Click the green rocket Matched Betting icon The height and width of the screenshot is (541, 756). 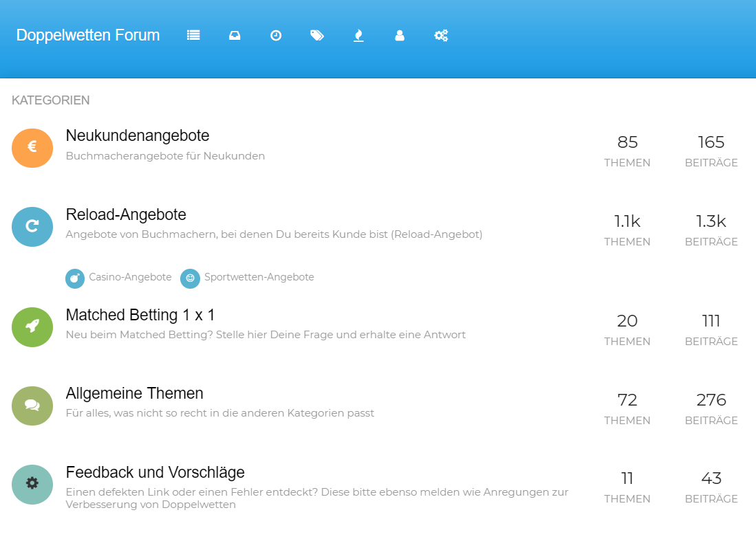point(32,327)
